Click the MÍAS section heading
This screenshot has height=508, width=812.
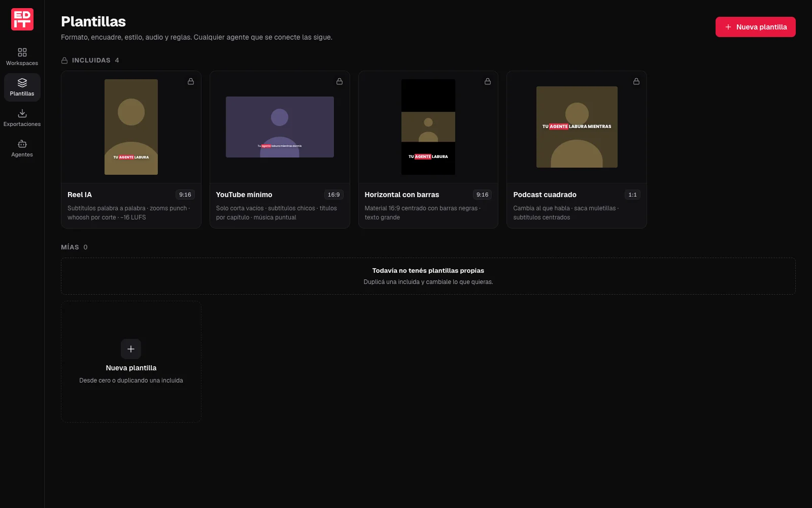click(x=70, y=247)
